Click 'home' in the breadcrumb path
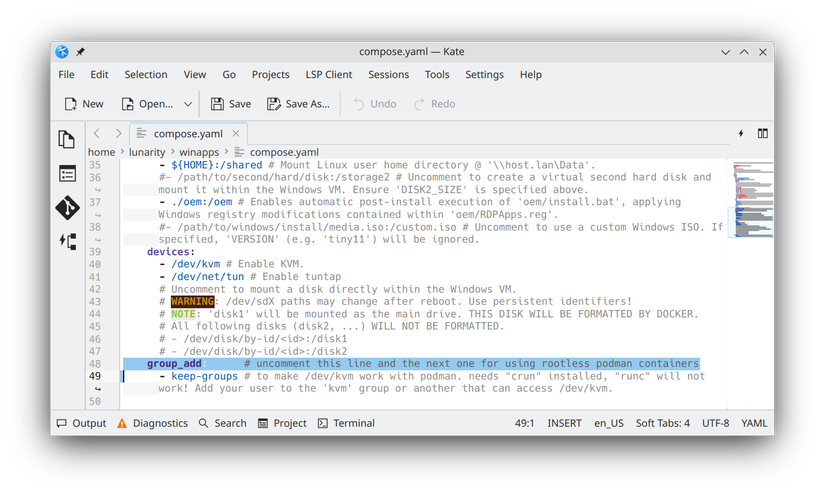Image resolution: width=825 pixels, height=495 pixels. [102, 152]
